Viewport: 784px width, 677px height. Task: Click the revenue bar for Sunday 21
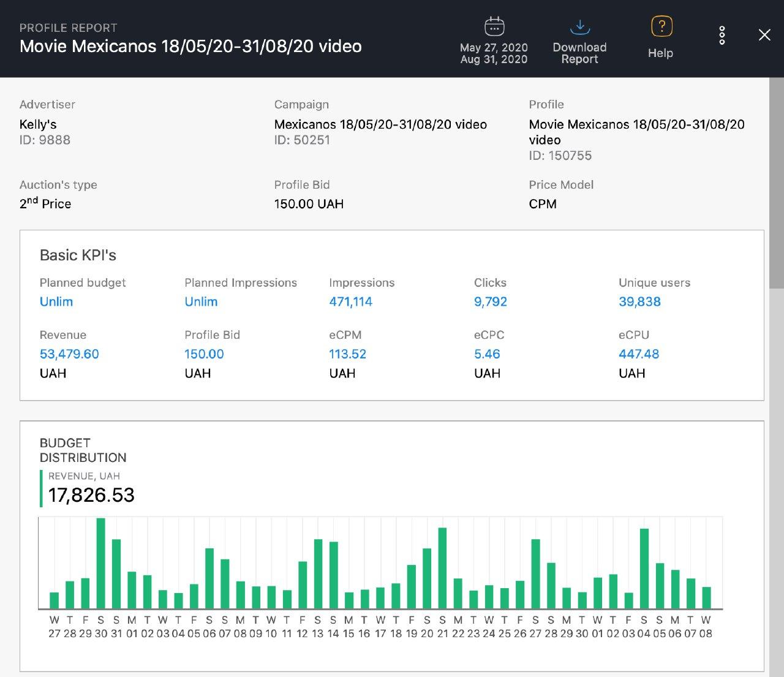tap(442, 569)
